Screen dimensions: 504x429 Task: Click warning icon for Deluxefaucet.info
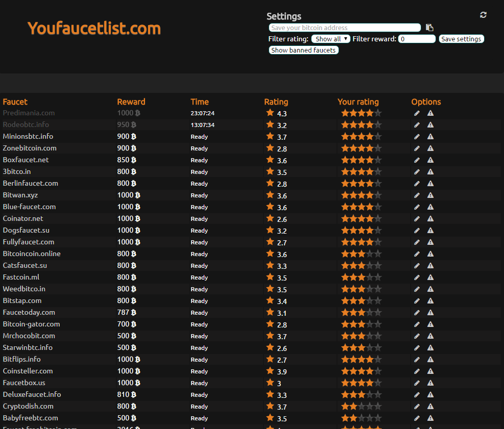(430, 394)
